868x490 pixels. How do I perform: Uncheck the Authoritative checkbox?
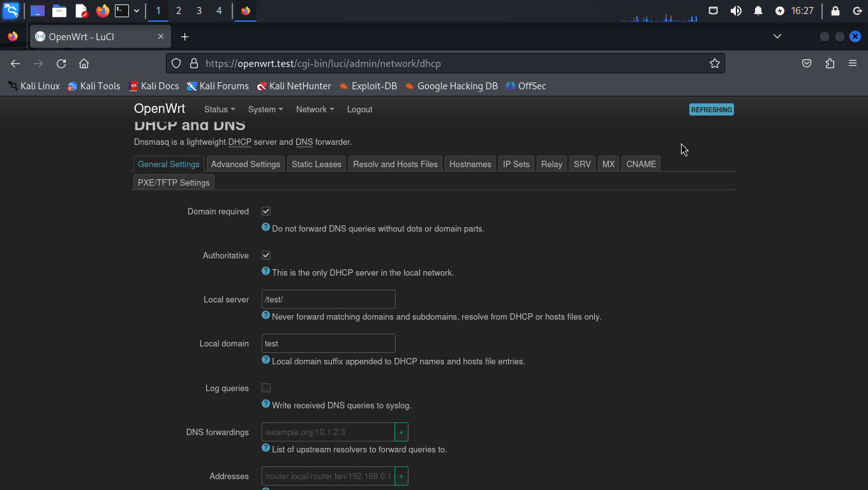click(x=266, y=255)
